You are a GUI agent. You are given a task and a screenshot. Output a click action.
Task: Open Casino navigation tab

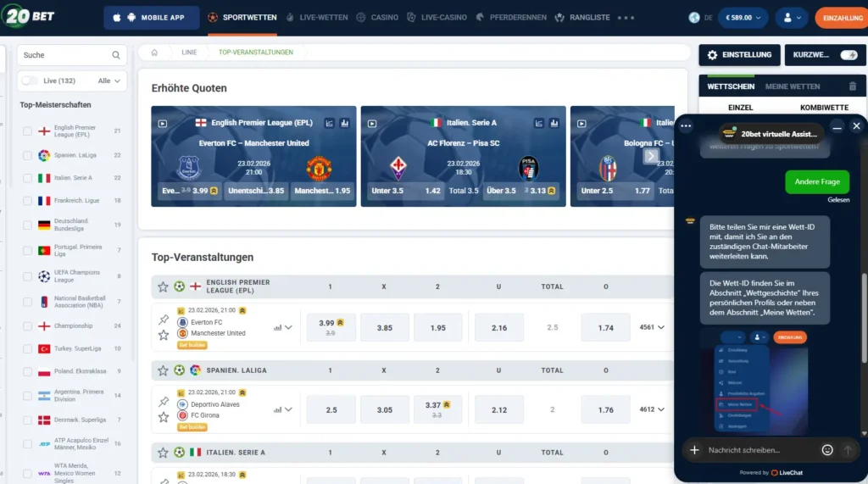[377, 18]
